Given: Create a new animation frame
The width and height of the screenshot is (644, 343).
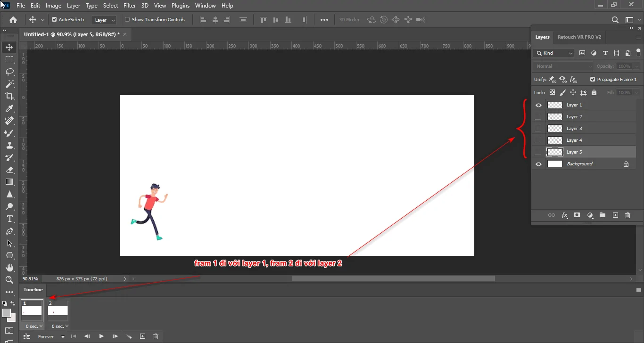Looking at the screenshot, I should [x=142, y=336].
